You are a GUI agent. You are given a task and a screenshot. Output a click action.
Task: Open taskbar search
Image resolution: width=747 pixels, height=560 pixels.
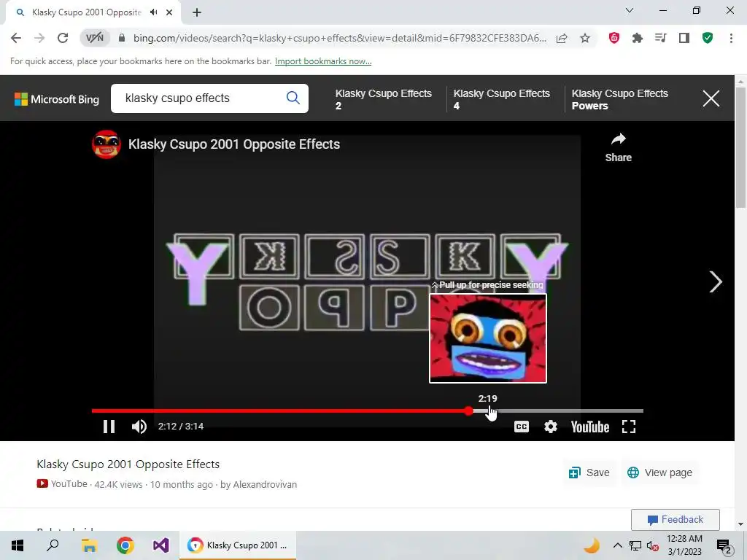coord(53,545)
